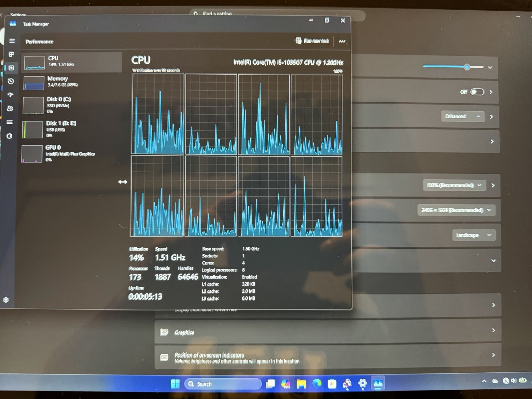Open Task View on the taskbar
The height and width of the screenshot is (399, 532).
click(x=270, y=384)
